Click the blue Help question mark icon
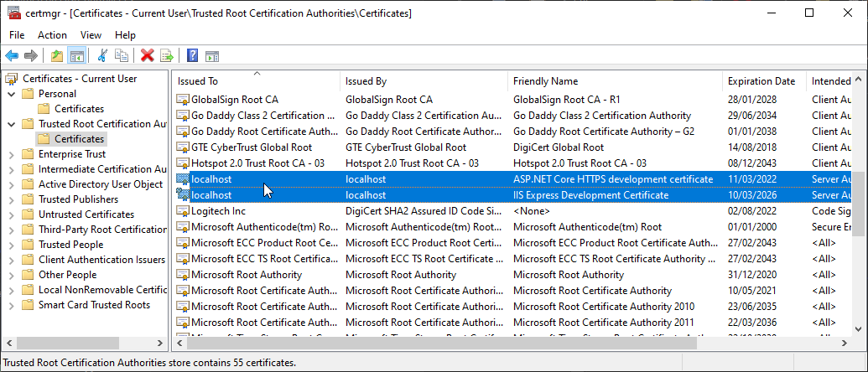This screenshot has width=868, height=372. click(192, 55)
